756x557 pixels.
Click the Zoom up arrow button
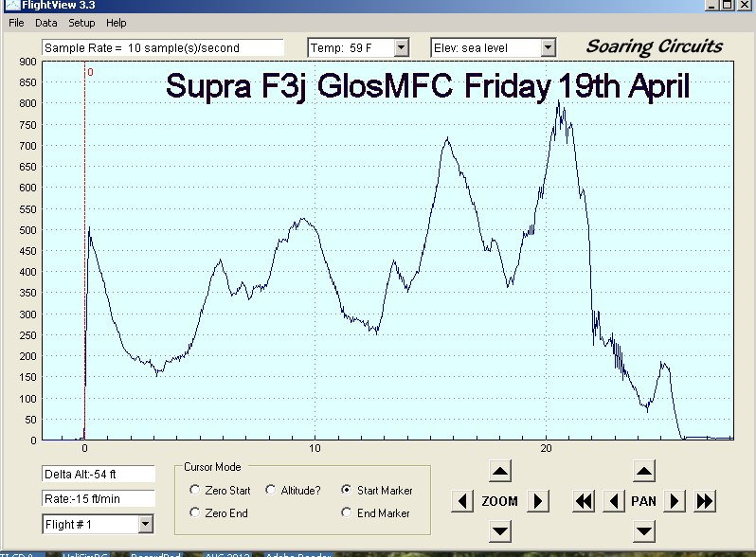pyautogui.click(x=500, y=471)
